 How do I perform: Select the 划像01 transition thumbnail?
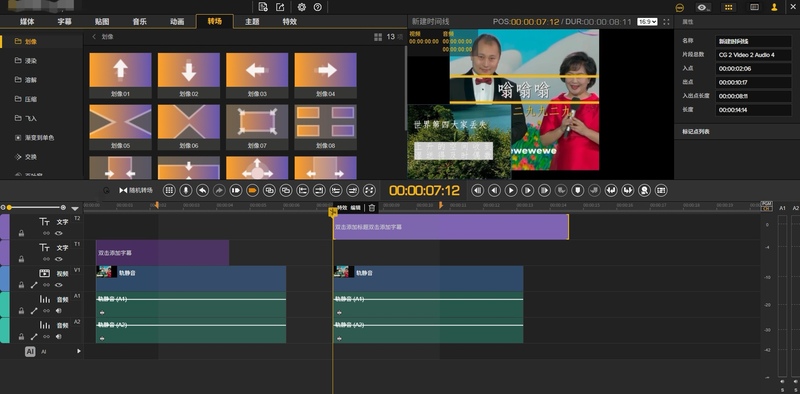click(120, 75)
